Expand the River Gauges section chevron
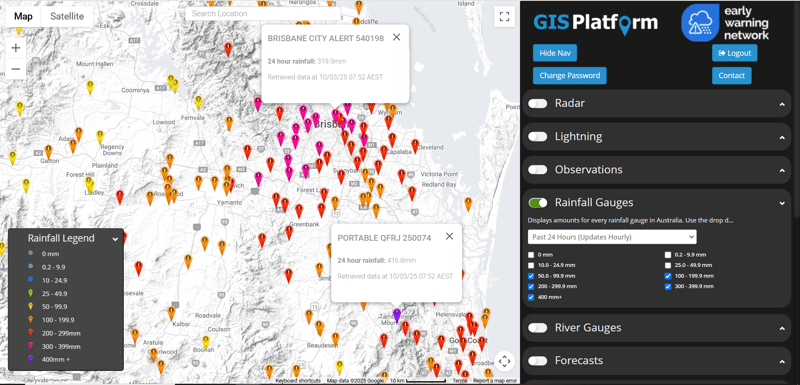Screen dimensions: 800x385 click(782, 328)
